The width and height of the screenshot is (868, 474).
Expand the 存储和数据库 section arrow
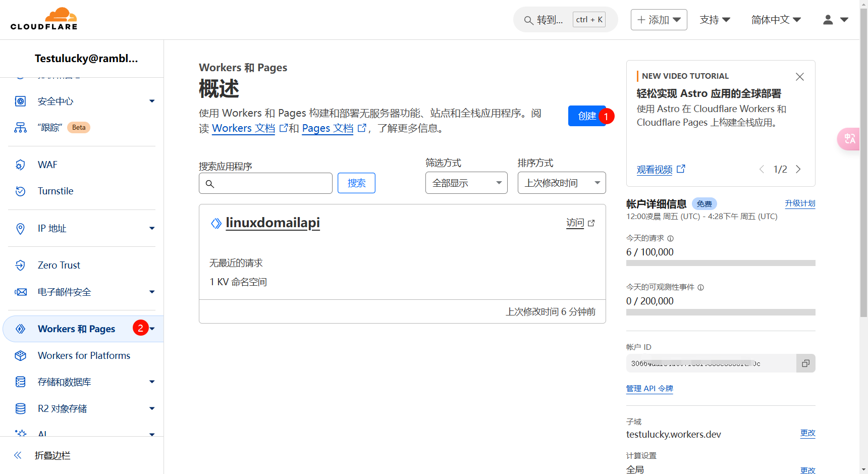152,382
